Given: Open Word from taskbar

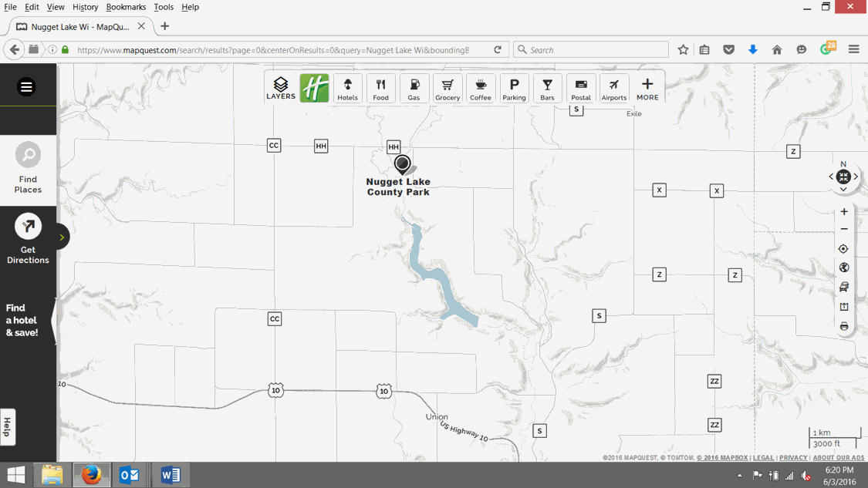Looking at the screenshot, I should pos(171,475).
